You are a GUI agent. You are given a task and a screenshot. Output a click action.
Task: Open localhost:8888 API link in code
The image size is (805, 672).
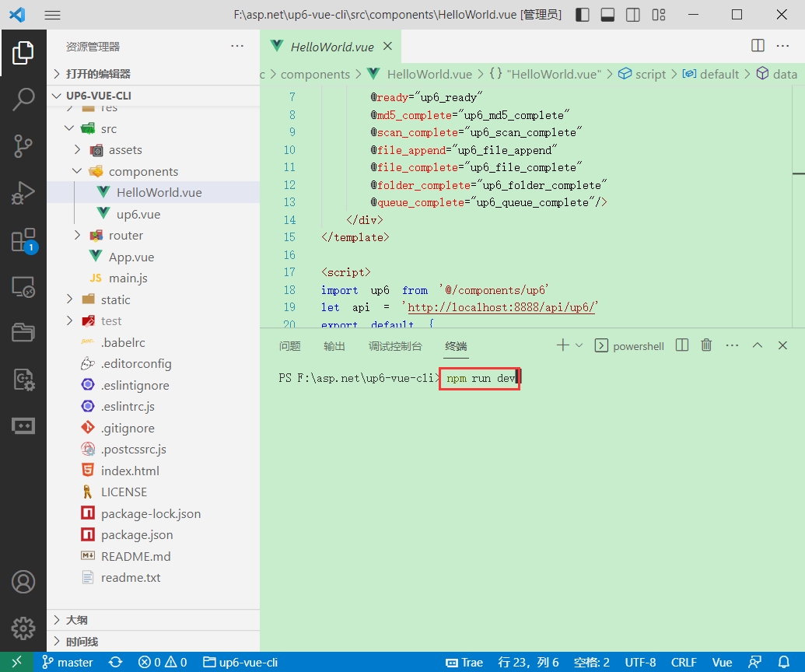tap(501, 307)
